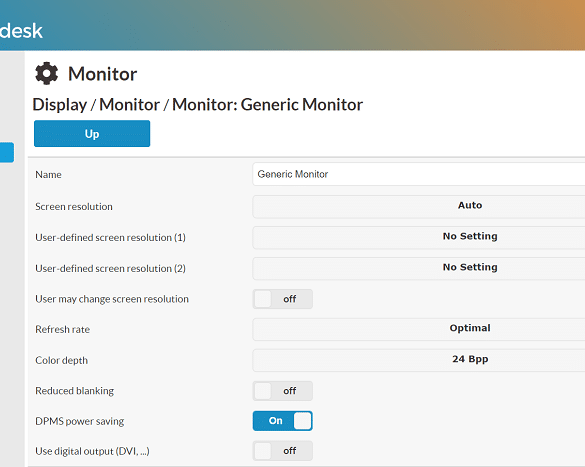Turn off DPMS power saving switch
The image size is (585, 467).
[x=282, y=421]
